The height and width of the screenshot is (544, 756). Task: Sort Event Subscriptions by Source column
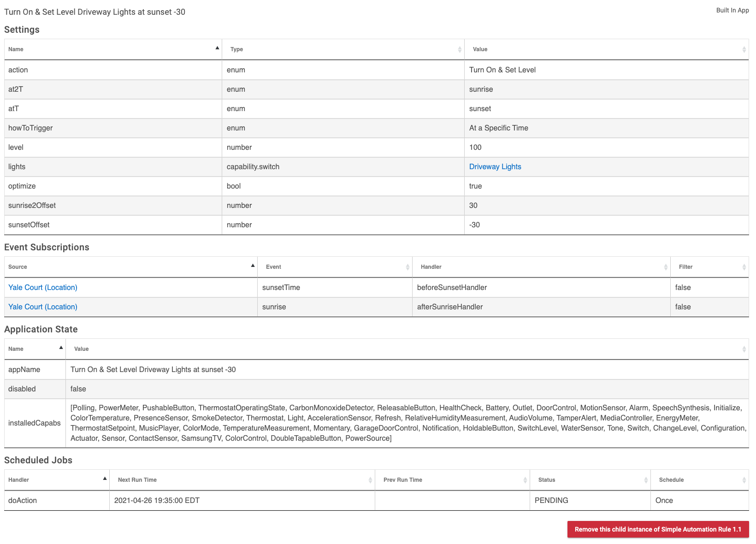(x=131, y=267)
